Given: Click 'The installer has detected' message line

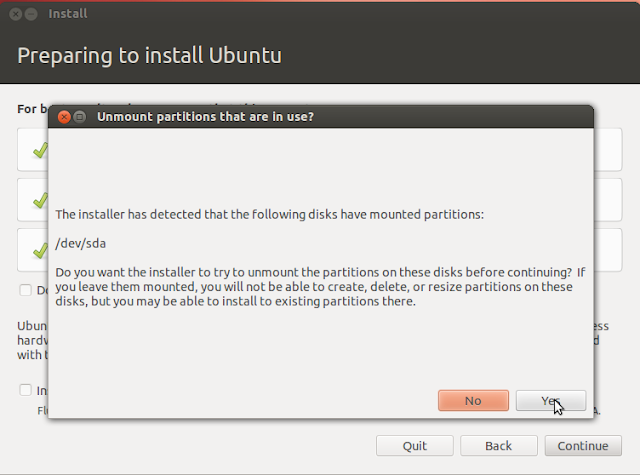Looking at the screenshot, I should (269, 215).
